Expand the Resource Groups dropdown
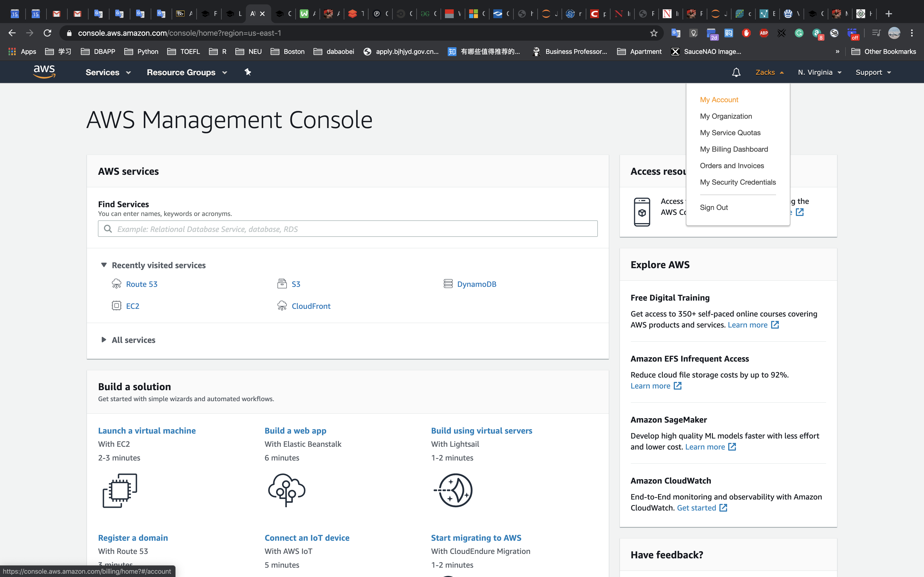 pyautogui.click(x=187, y=73)
